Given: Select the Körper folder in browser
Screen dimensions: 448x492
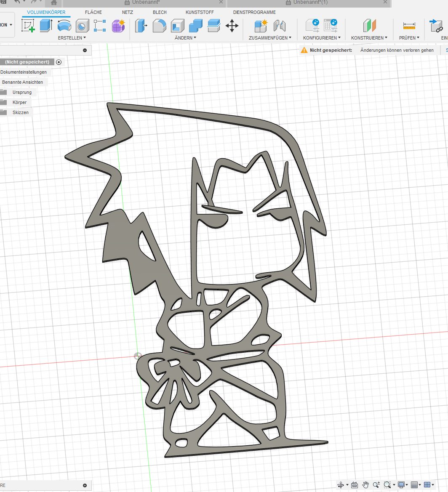Looking at the screenshot, I should [x=19, y=102].
